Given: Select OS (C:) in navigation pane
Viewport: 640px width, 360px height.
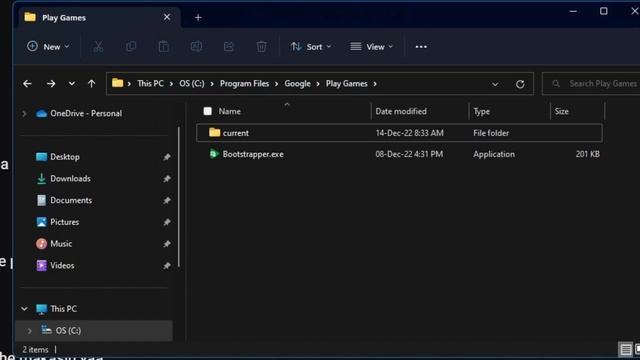Looking at the screenshot, I should point(94,331).
